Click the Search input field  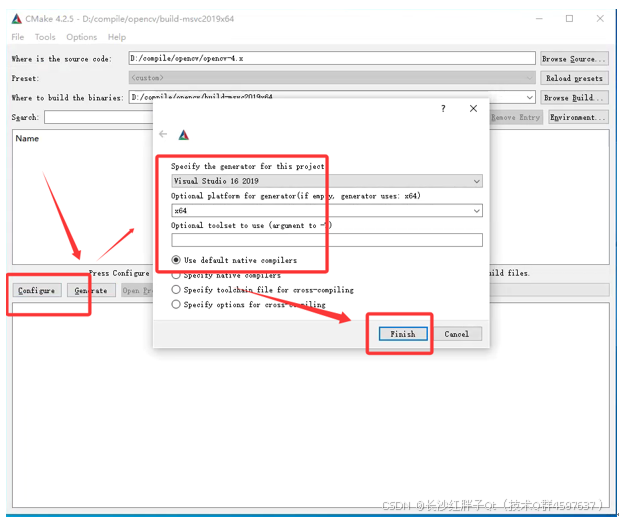(x=99, y=117)
